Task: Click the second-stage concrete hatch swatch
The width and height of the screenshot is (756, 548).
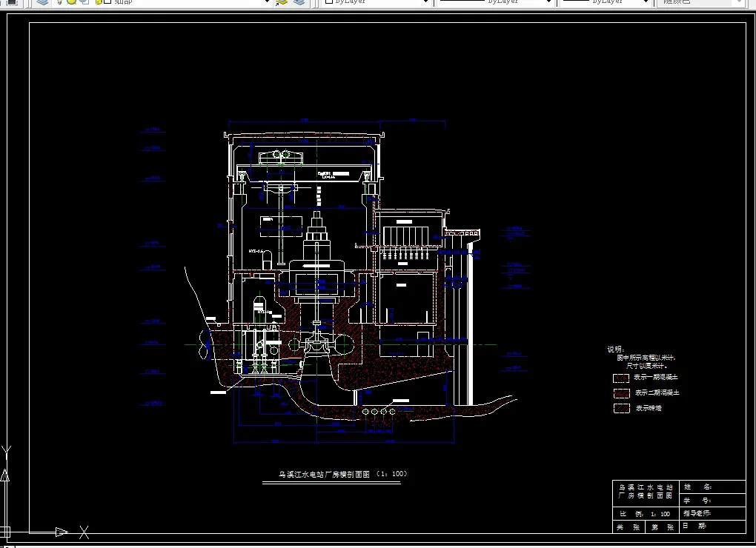Action: point(622,393)
